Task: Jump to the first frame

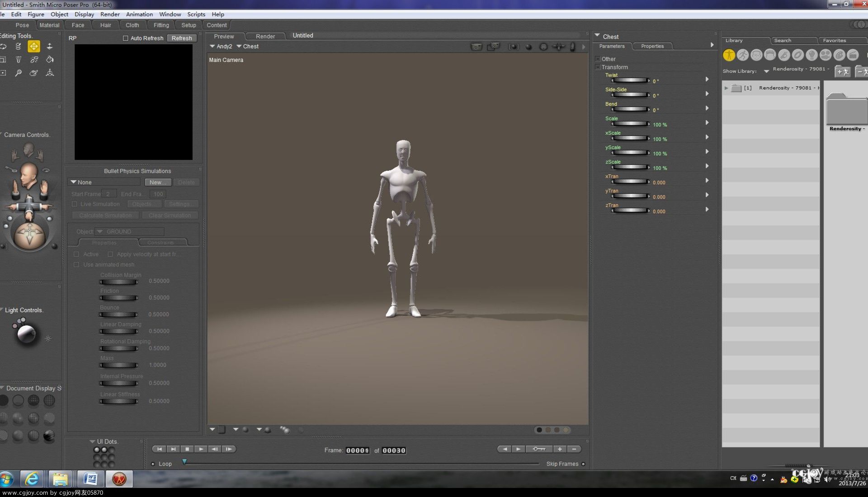Action: [x=159, y=449]
